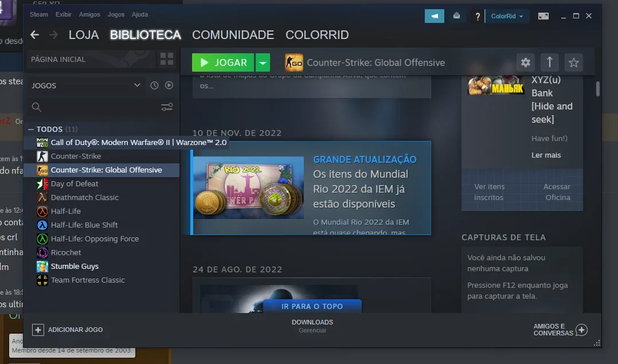Open the Exibir menu

click(x=64, y=14)
